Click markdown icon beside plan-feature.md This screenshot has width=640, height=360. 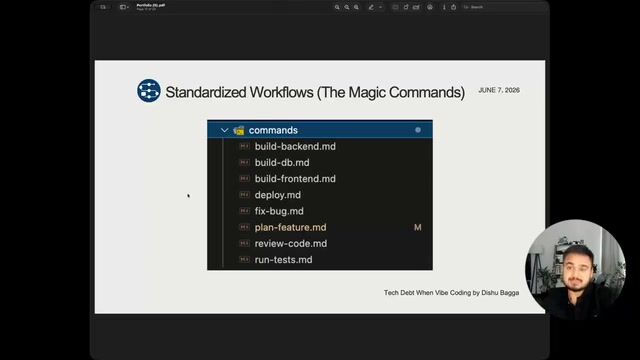[244, 227]
